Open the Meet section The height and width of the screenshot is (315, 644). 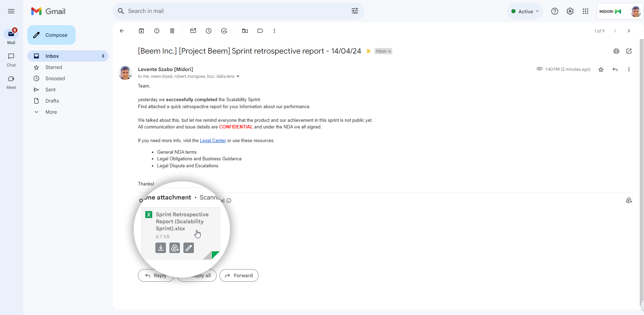[x=11, y=83]
